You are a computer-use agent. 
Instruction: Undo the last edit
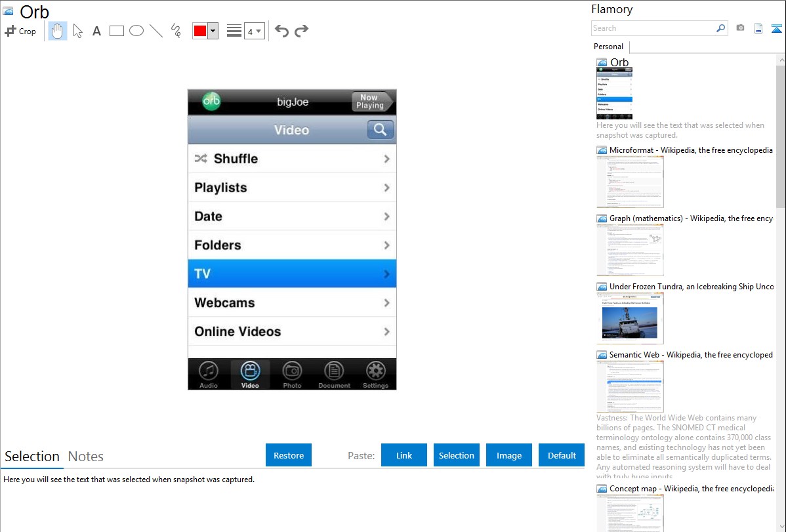click(281, 31)
